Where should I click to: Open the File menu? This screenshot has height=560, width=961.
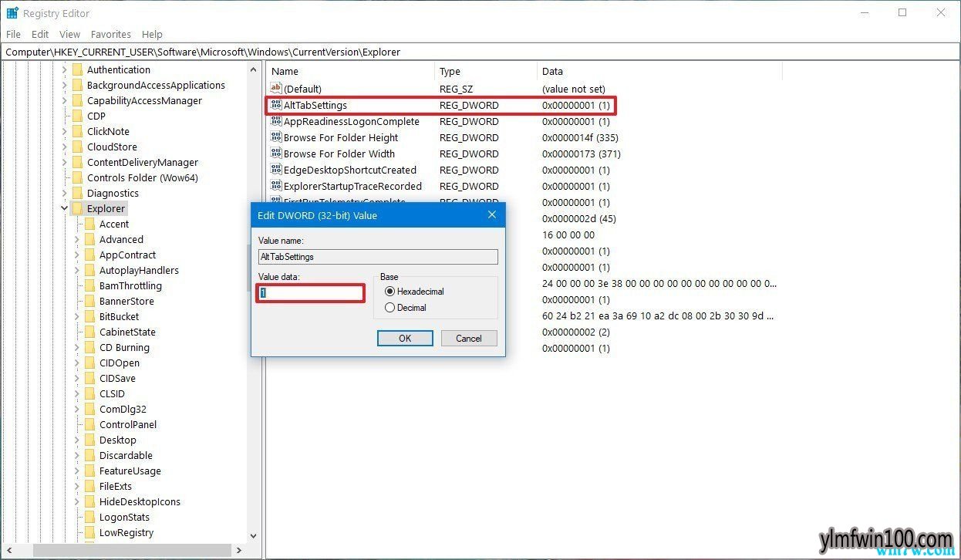tap(13, 34)
